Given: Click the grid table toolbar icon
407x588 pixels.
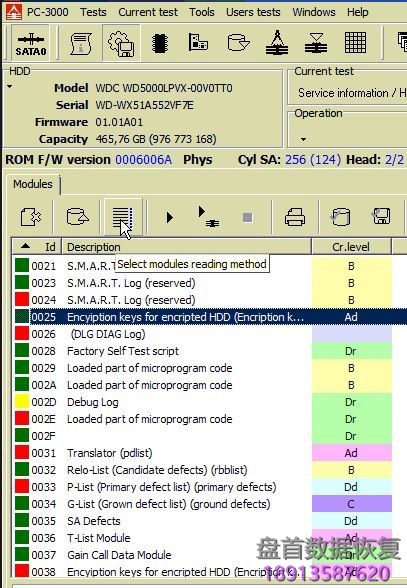Looking at the screenshot, I should pos(355,42).
